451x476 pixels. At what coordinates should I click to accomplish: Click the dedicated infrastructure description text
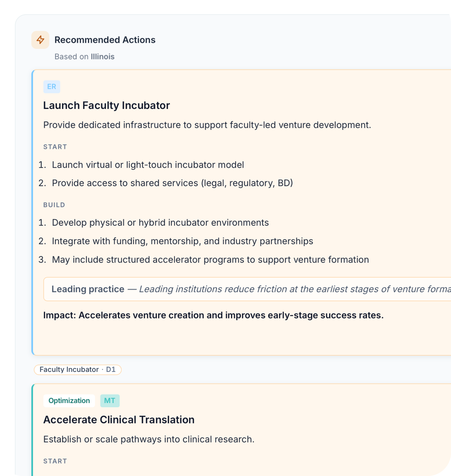click(x=207, y=125)
